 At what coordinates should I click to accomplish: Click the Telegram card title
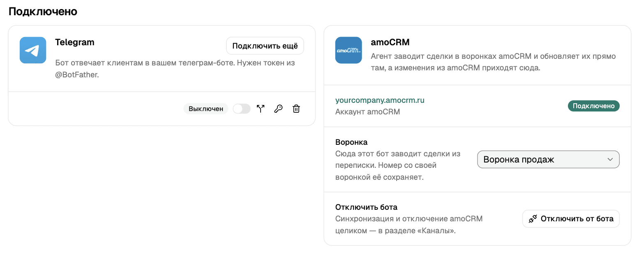75,42
